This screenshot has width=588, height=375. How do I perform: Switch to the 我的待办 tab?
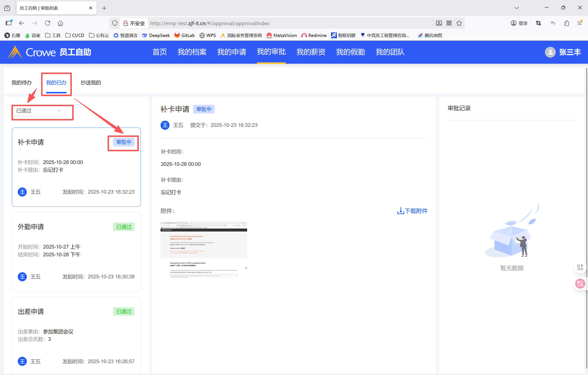coord(22,83)
